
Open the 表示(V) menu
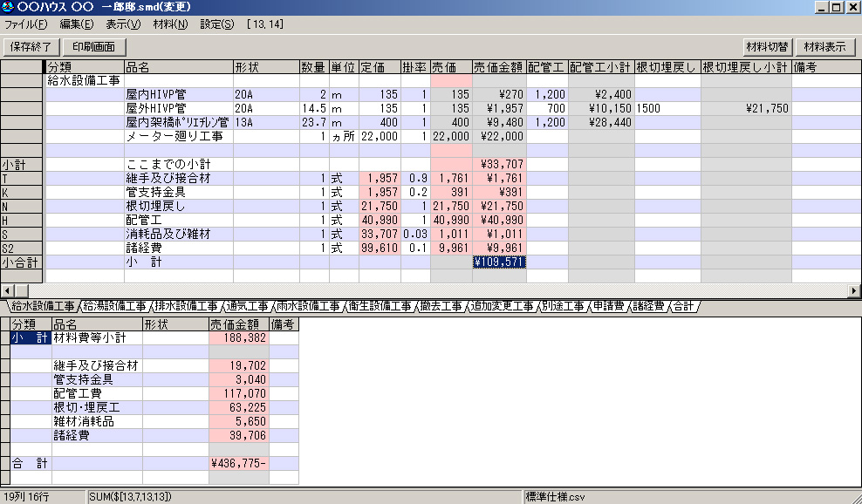point(123,24)
